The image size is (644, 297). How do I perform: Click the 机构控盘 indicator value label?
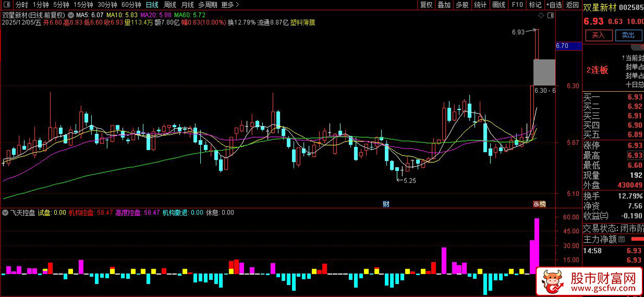90,212
